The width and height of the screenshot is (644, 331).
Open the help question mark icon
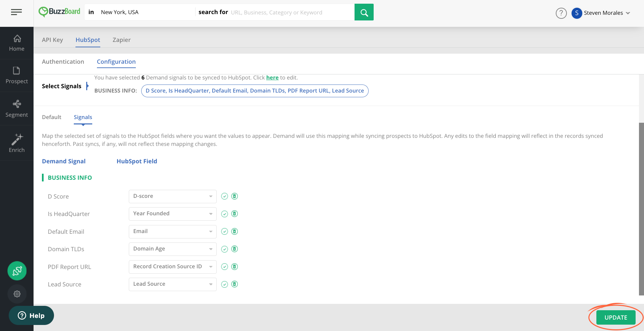[x=561, y=13]
